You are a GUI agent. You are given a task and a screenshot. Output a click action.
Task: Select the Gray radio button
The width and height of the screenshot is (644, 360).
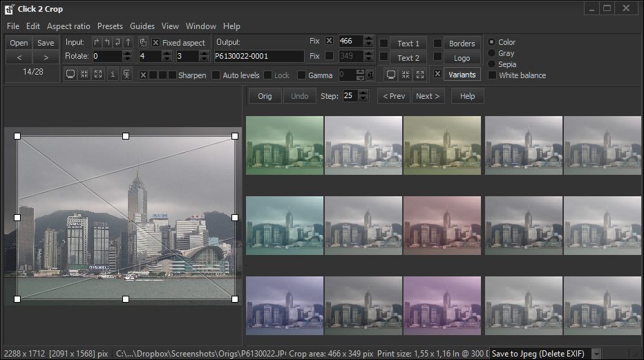(x=491, y=53)
